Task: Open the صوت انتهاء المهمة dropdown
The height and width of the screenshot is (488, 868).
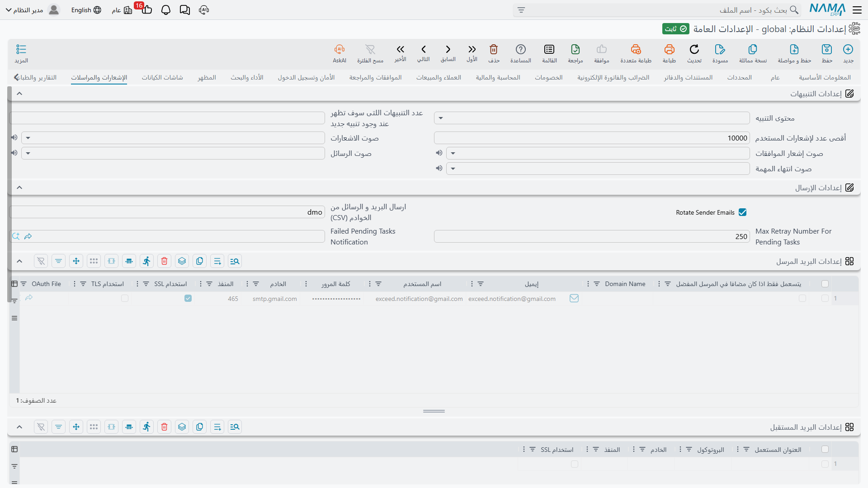Action: [x=453, y=169]
